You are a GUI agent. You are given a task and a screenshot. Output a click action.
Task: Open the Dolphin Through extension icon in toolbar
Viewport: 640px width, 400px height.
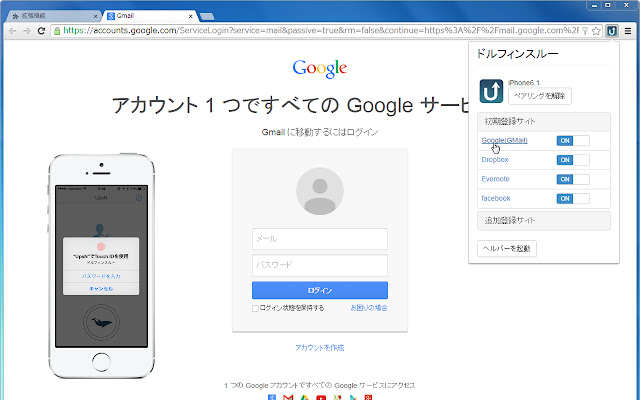click(x=611, y=31)
